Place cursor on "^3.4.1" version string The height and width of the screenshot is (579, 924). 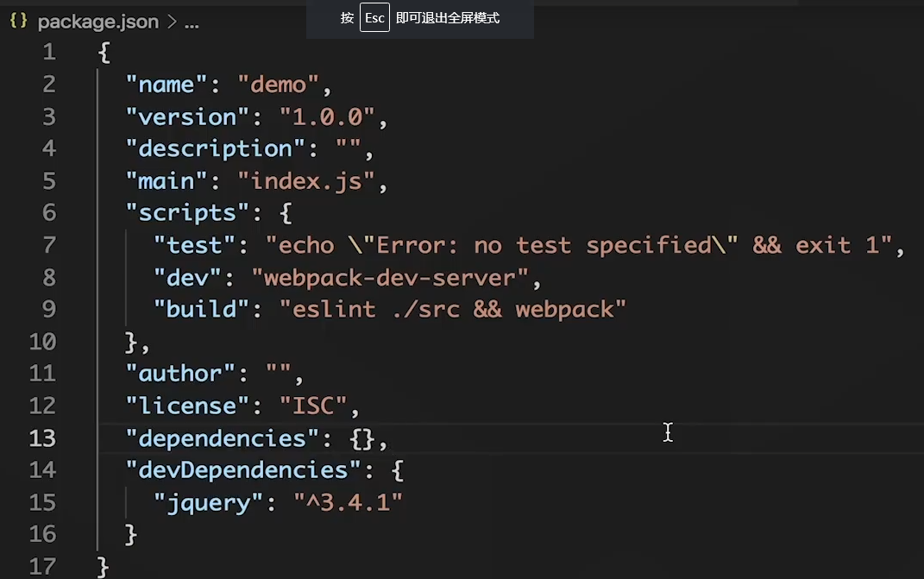point(348,502)
